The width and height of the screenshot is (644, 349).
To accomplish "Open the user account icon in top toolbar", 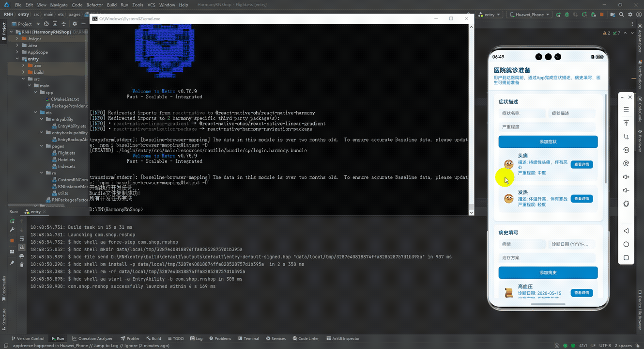I will tap(639, 15).
